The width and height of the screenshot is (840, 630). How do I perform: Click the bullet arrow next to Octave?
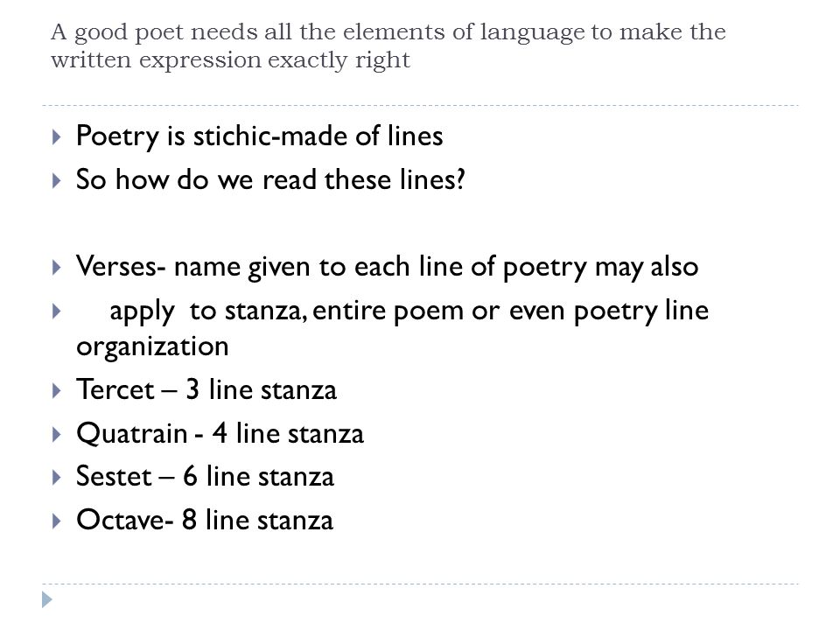[56, 521]
